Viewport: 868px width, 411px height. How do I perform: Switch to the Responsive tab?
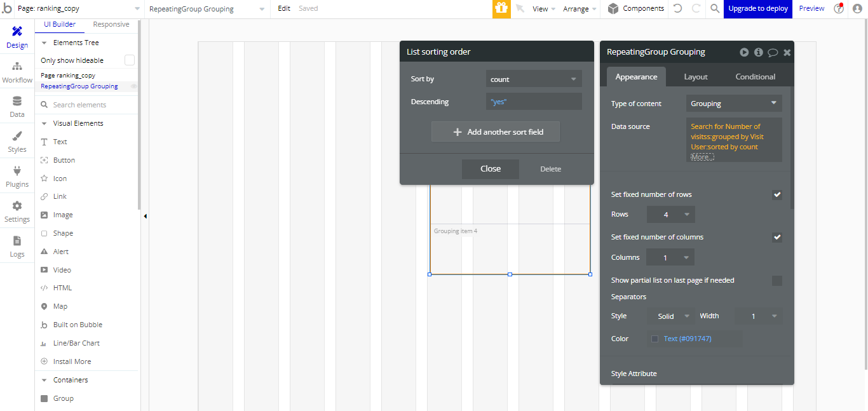pos(111,24)
